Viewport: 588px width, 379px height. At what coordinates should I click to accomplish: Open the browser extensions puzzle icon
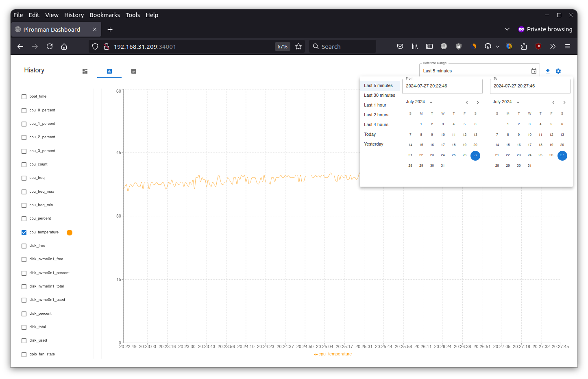pos(524,46)
